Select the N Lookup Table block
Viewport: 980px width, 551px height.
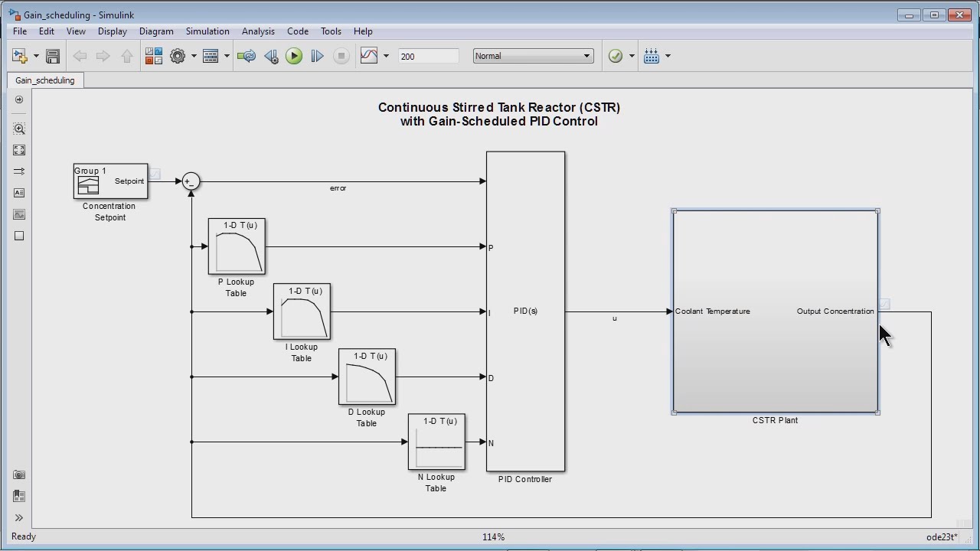pos(436,442)
